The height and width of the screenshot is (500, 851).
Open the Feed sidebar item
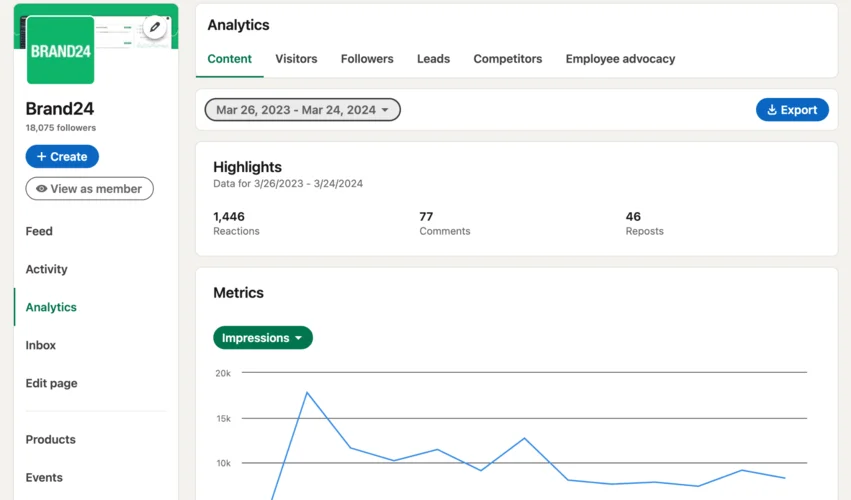pos(39,231)
